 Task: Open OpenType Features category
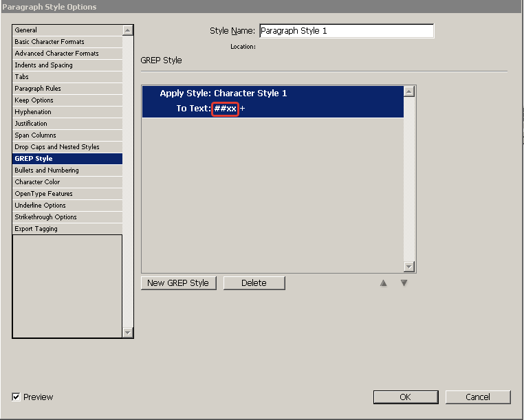point(67,194)
